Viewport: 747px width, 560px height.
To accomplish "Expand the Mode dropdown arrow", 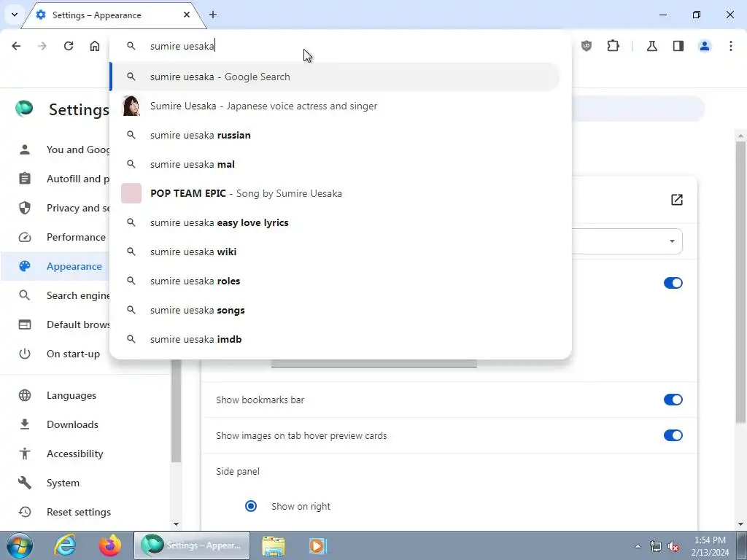I will (672, 241).
